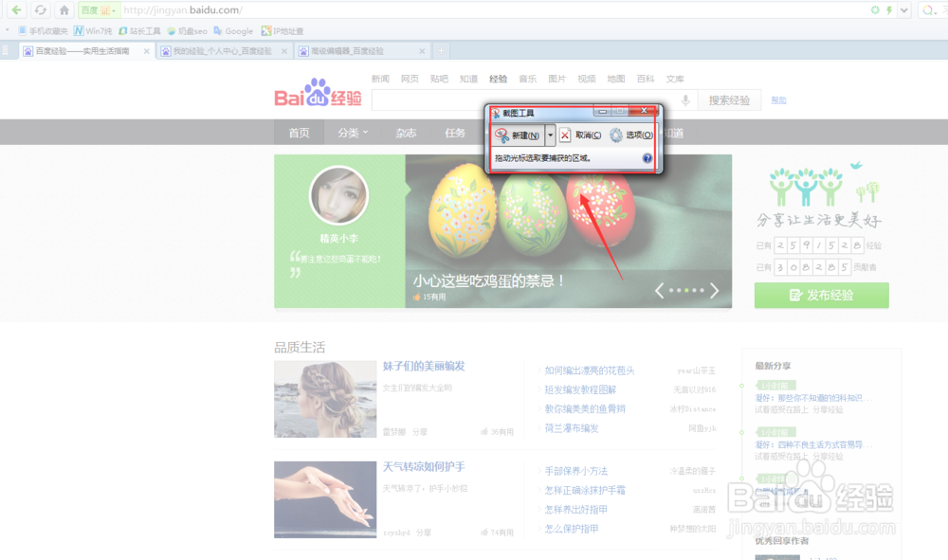Click the browser home icon

coord(64,10)
